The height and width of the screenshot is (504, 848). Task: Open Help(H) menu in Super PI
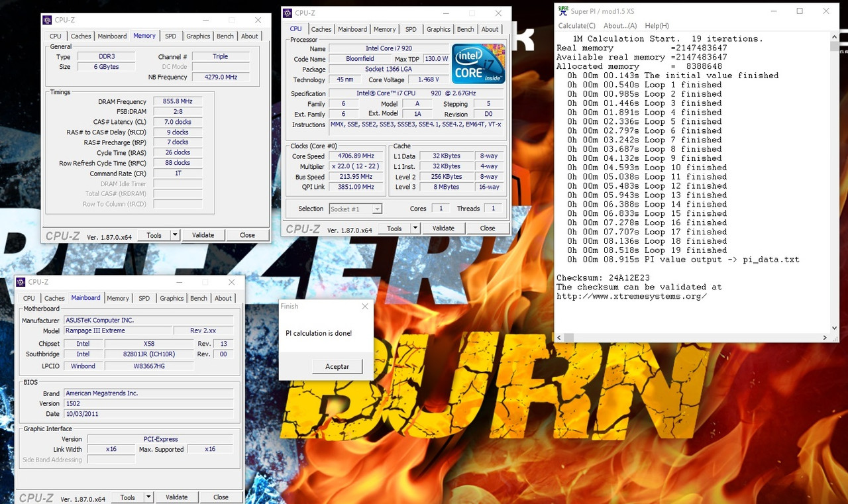(x=657, y=26)
